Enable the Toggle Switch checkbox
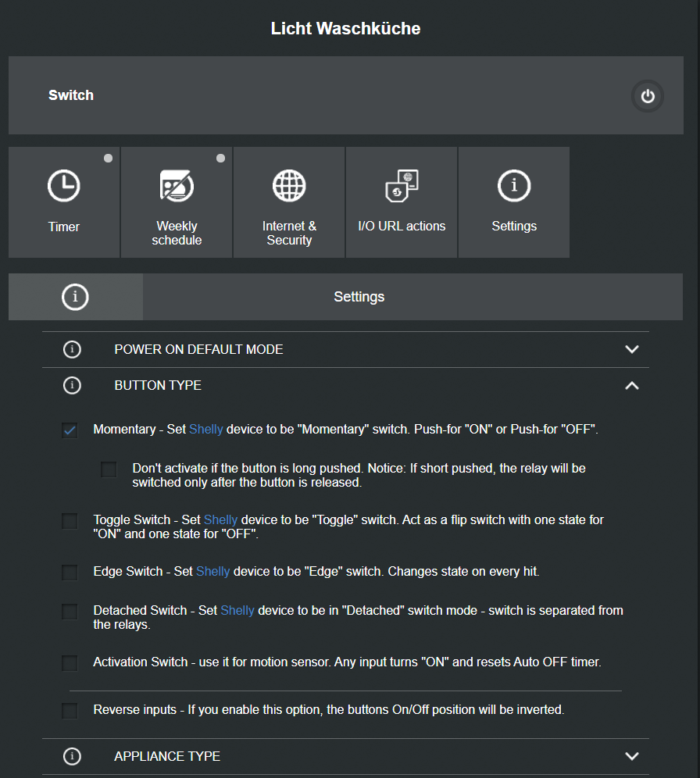This screenshot has height=778, width=700. point(70,521)
